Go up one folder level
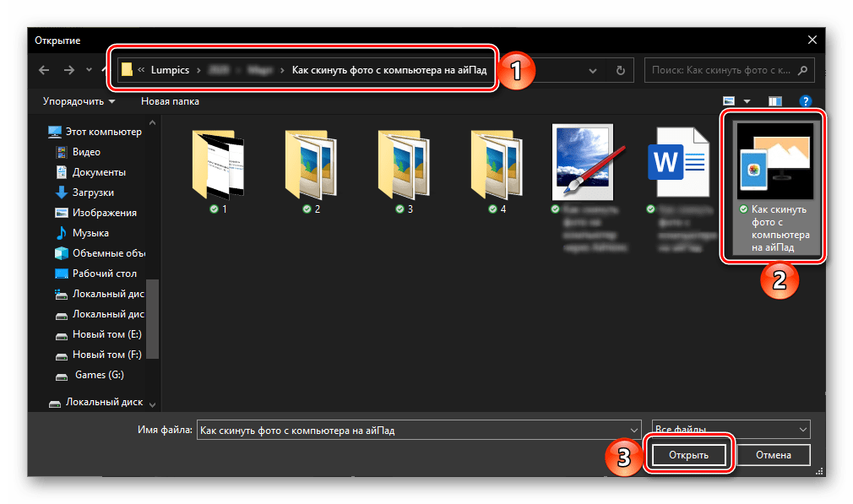This screenshot has width=853, height=504. click(103, 71)
